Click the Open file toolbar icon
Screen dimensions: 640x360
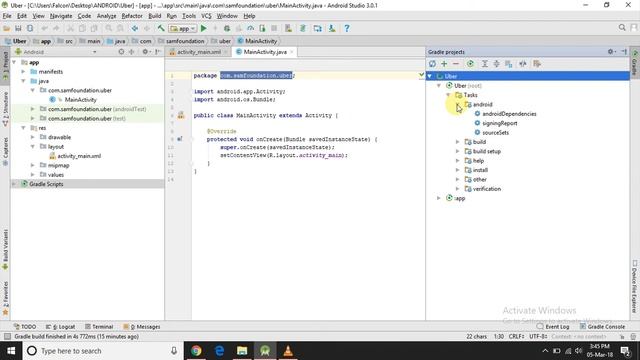(x=7, y=28)
